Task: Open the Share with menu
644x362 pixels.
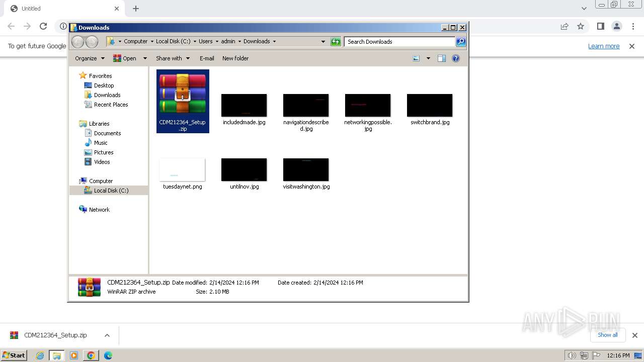Action: pyautogui.click(x=173, y=58)
